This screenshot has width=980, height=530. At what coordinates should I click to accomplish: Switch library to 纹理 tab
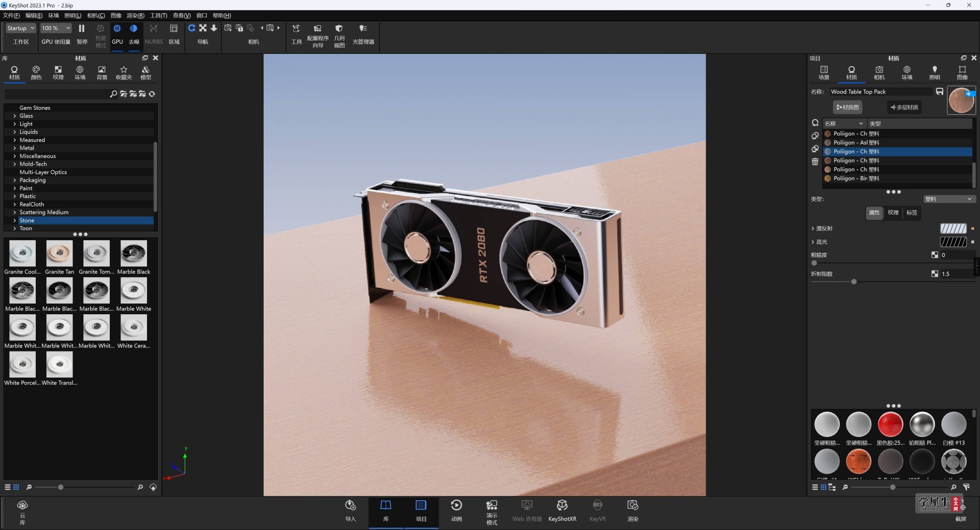(x=58, y=73)
